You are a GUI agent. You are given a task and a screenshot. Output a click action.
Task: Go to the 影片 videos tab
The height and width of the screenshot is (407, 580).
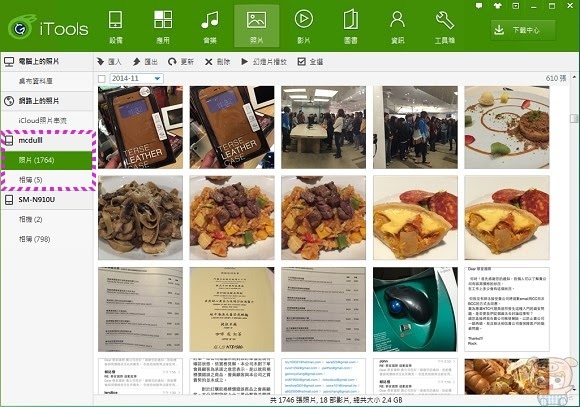pyautogui.click(x=304, y=27)
